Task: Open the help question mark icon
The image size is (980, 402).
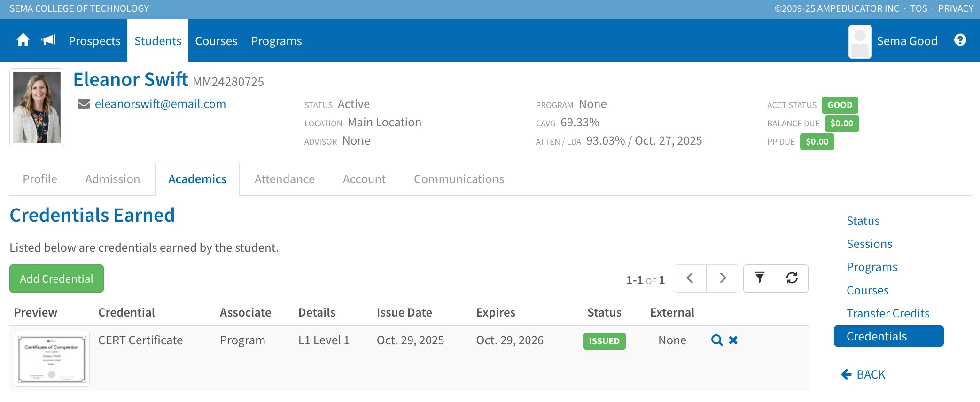Action: (960, 40)
